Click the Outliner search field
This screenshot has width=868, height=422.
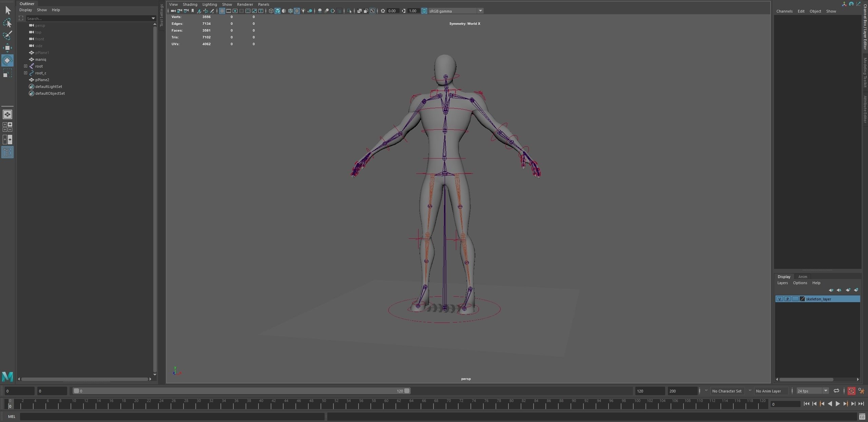(88, 18)
